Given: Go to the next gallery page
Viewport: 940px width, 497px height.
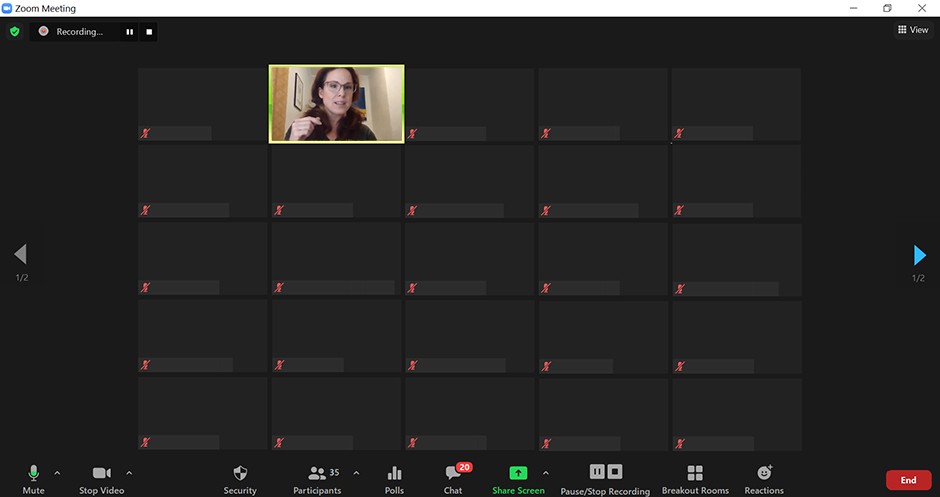Looking at the screenshot, I should point(920,255).
